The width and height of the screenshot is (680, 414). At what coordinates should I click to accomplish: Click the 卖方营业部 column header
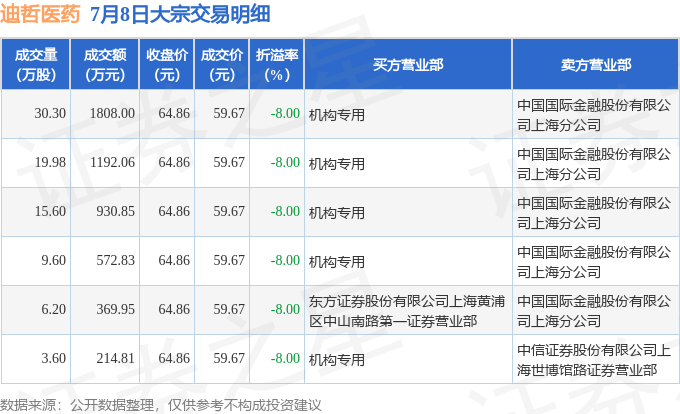coord(596,65)
